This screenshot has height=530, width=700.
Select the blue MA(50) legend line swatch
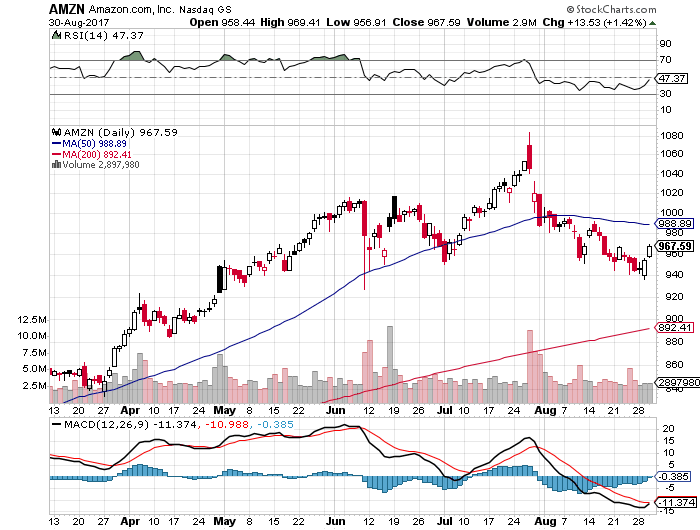[x=56, y=143]
